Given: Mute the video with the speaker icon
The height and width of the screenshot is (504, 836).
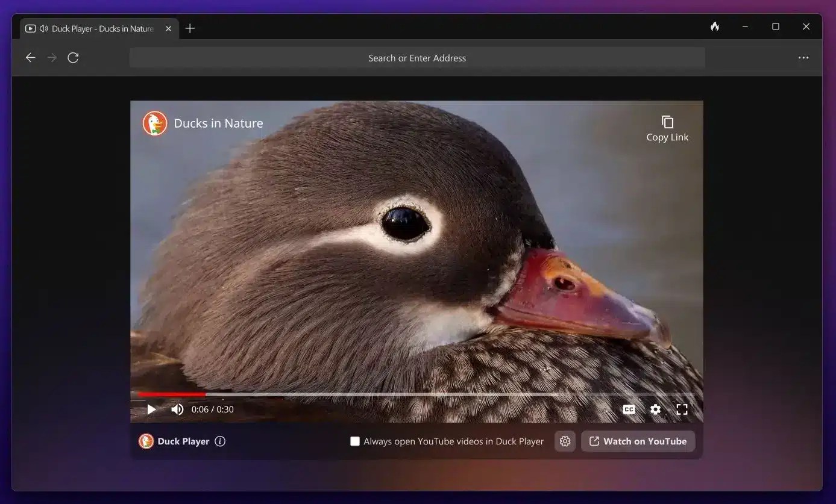Looking at the screenshot, I should point(177,409).
